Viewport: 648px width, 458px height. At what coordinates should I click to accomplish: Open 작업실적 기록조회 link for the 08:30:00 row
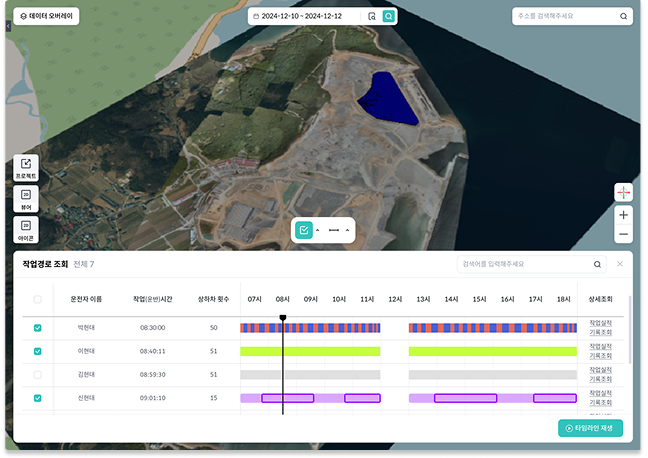pyautogui.click(x=600, y=328)
